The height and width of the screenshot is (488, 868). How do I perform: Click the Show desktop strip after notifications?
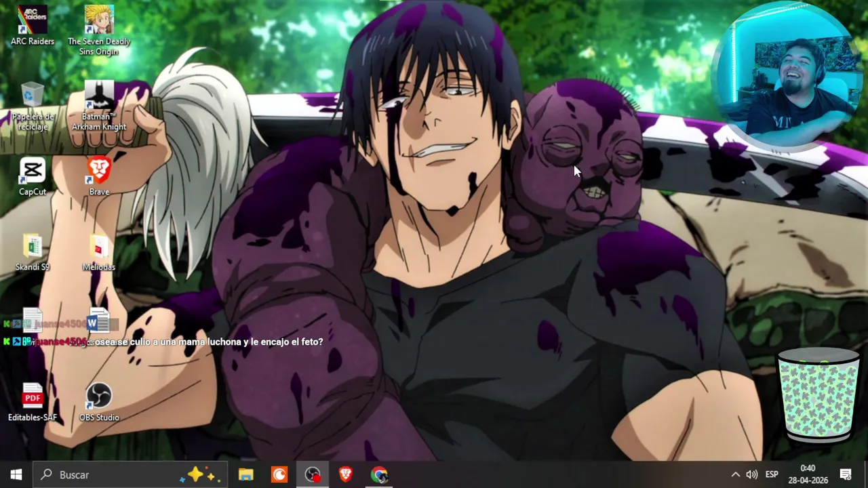point(866,474)
